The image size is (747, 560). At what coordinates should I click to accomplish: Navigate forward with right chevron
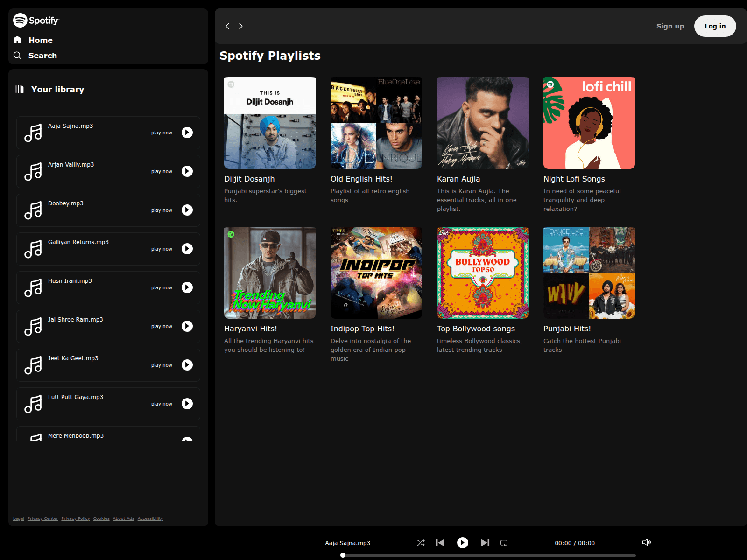[241, 26]
